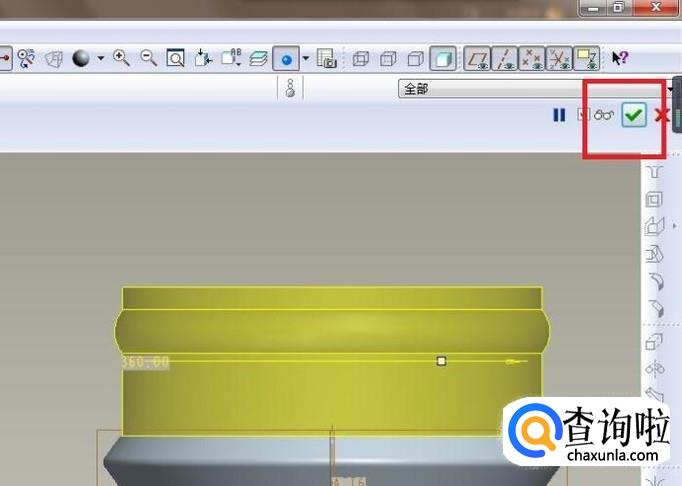
Task: Click the green checkmark to accept feature
Action: (633, 115)
